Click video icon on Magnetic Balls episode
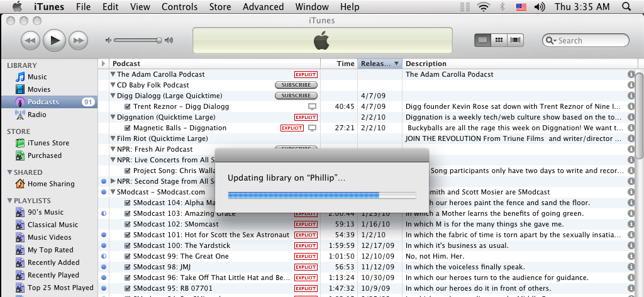Viewport: 644px width, 297px height. coord(313,128)
